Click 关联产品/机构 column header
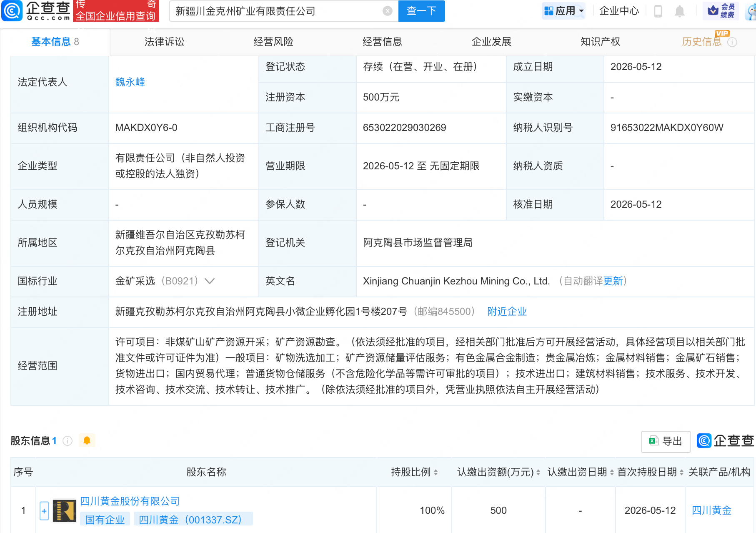Viewport: 756px width, 533px height. click(x=719, y=472)
